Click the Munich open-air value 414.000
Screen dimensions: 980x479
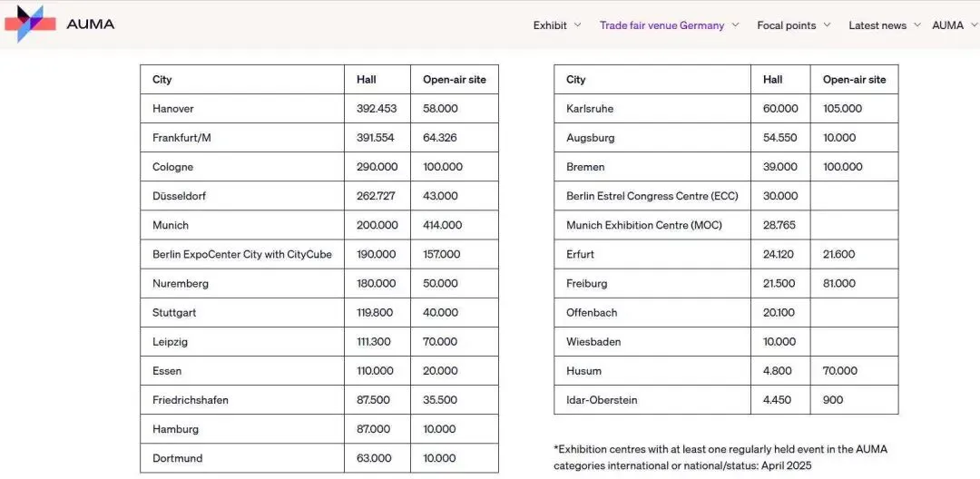pyautogui.click(x=455, y=225)
